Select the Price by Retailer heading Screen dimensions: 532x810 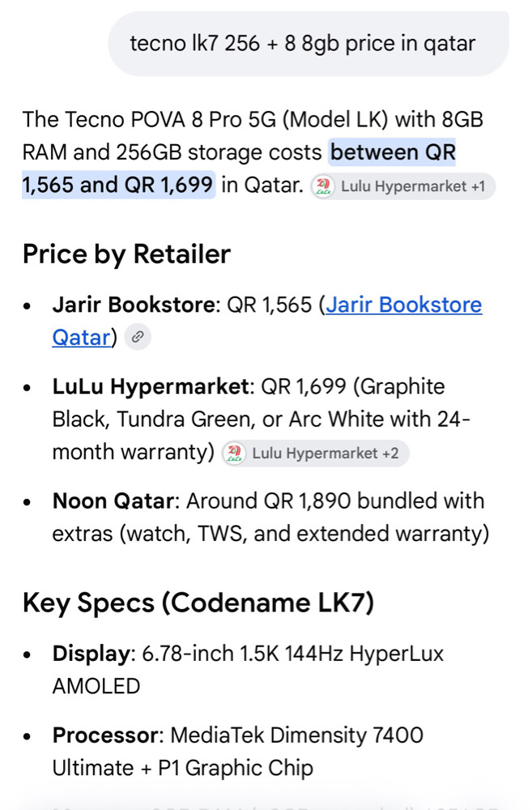(x=126, y=254)
